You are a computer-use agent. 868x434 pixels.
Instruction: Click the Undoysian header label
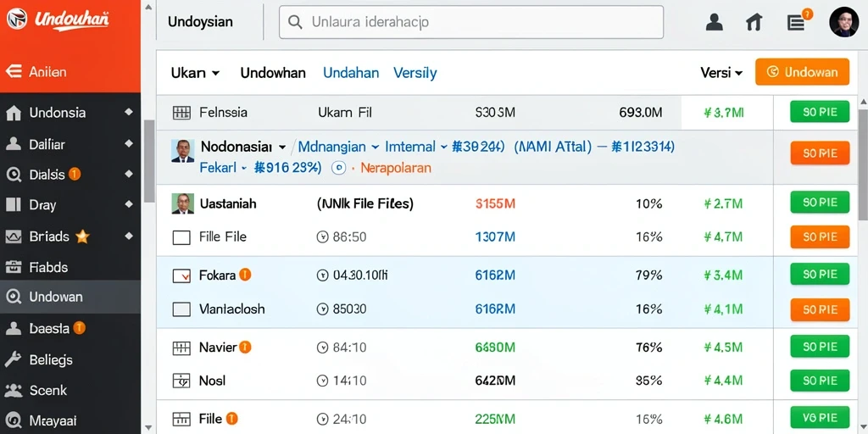[200, 22]
